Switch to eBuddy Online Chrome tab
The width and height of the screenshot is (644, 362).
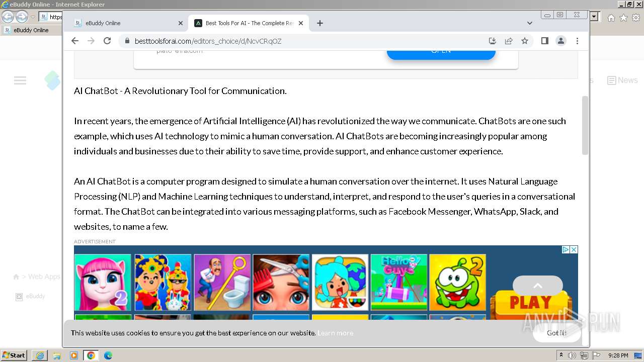tap(125, 23)
